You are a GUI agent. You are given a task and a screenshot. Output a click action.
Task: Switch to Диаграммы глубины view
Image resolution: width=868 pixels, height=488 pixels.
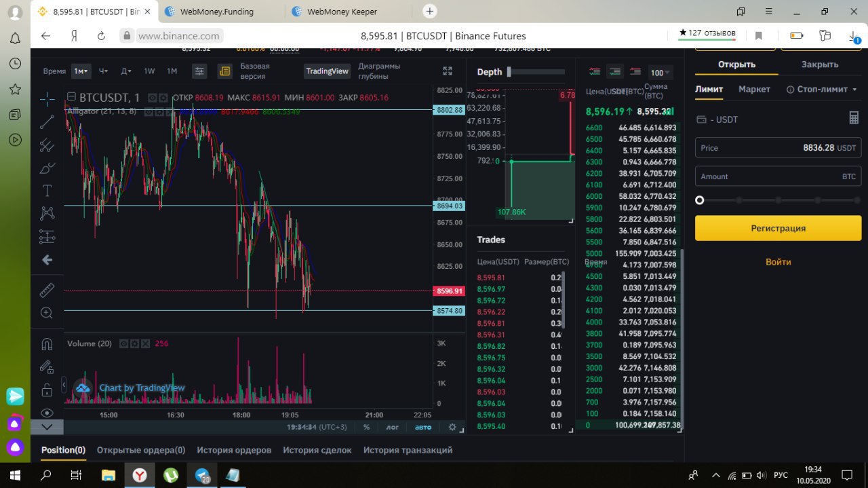click(379, 71)
